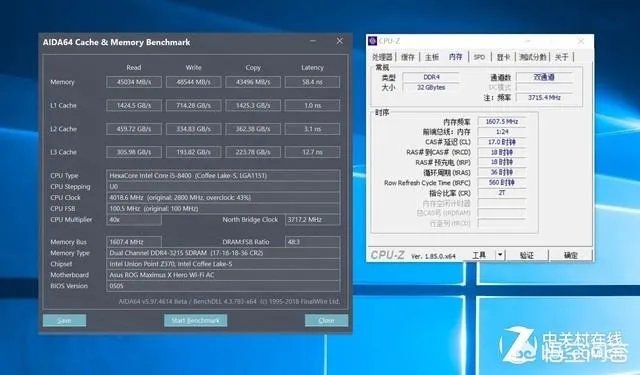
Task: Open the 处理器 tab in CPU-Z
Action: (x=382, y=57)
